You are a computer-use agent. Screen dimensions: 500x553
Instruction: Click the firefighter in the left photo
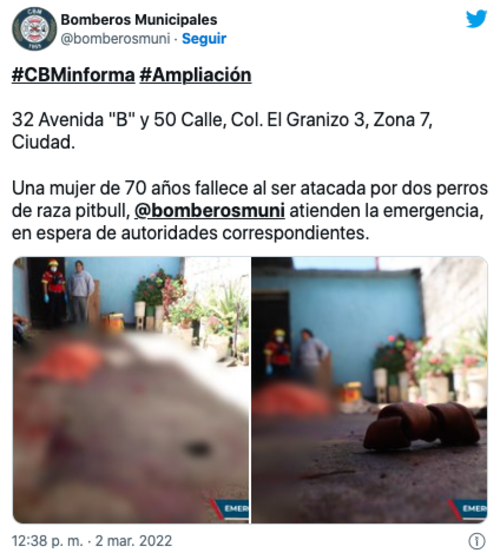[x=54, y=291]
